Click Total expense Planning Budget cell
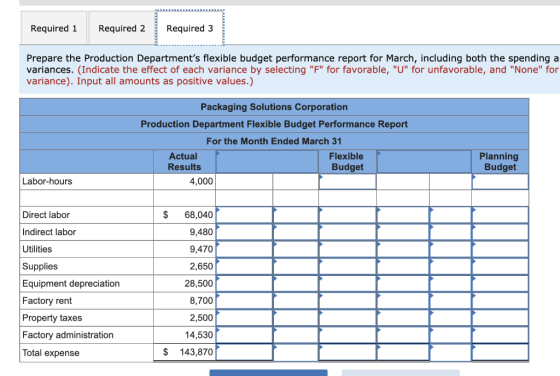 (500, 352)
